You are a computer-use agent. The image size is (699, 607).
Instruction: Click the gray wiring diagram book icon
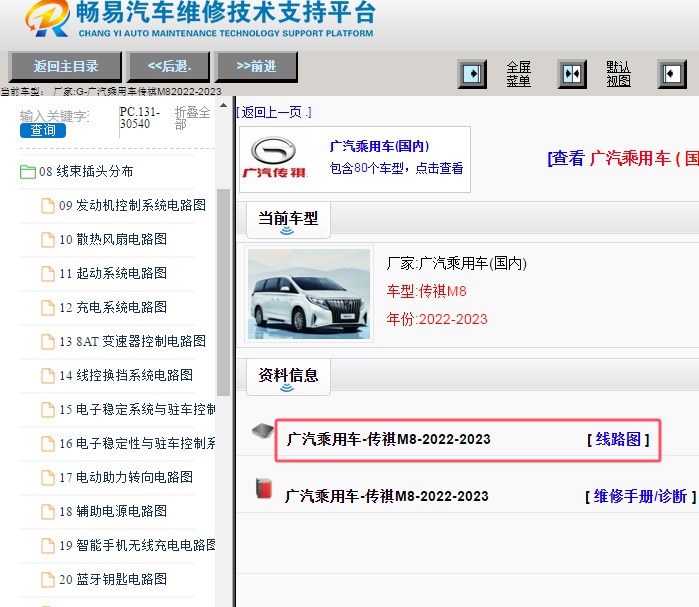pyautogui.click(x=262, y=431)
